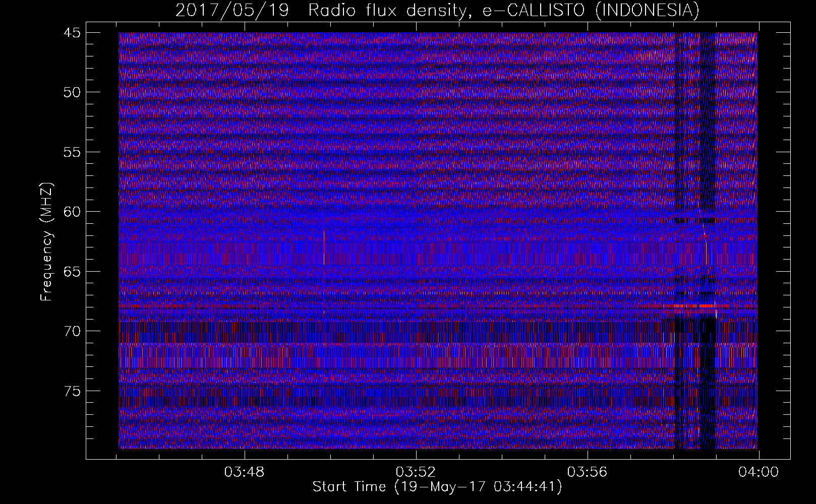Screen dimensions: 816x504
Task: Click the 03:48 time tick label
Action: pyautogui.click(x=245, y=472)
